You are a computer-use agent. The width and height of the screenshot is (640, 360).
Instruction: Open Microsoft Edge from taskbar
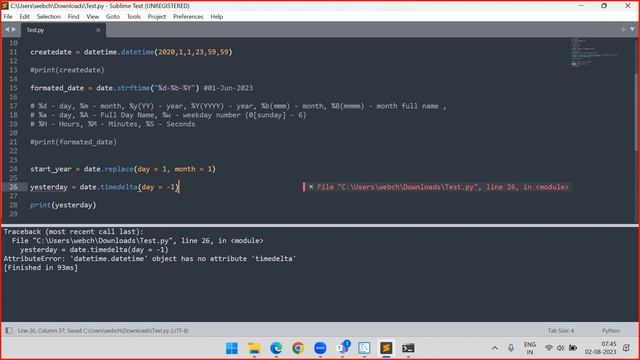click(276, 348)
